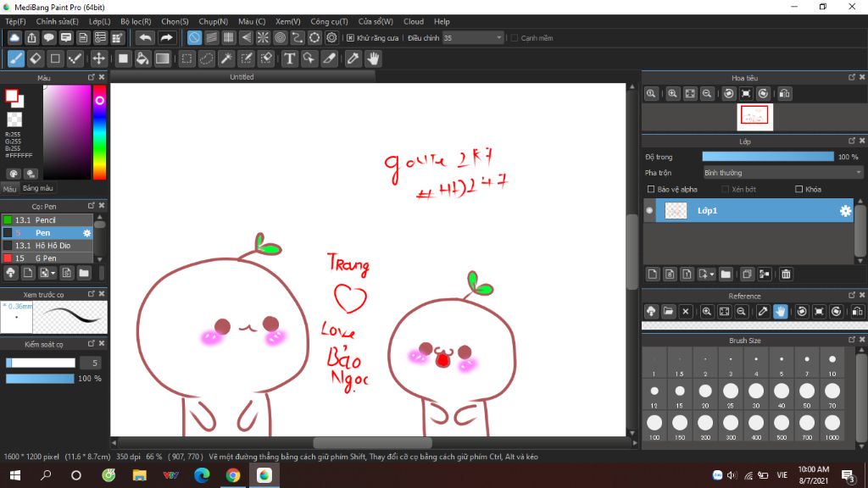Click the Undo arrow
This screenshot has height=488, width=868.
[145, 37]
